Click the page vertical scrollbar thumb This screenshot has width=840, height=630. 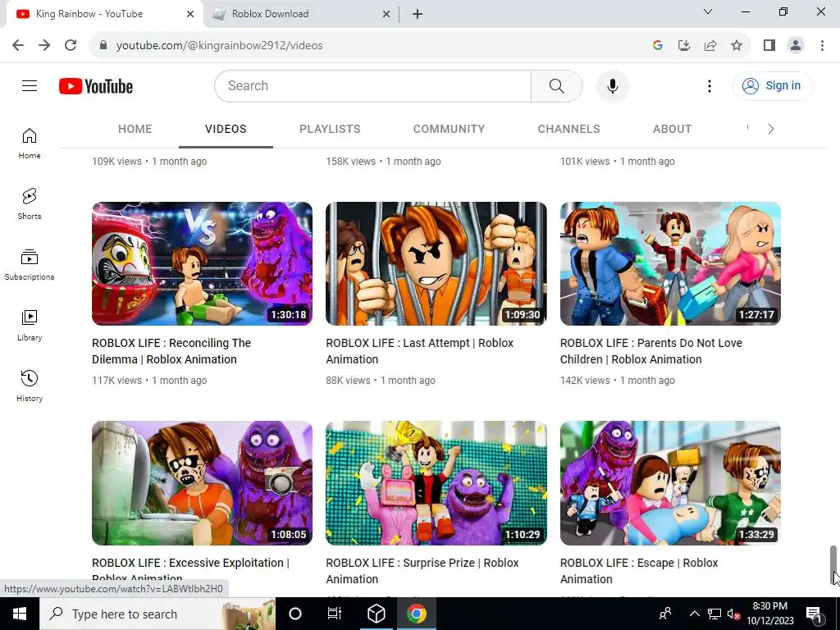pos(833,565)
